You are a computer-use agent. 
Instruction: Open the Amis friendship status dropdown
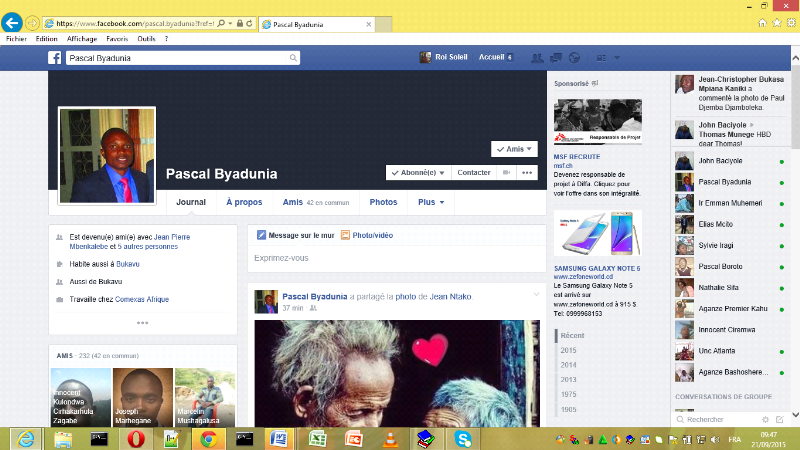(x=515, y=149)
